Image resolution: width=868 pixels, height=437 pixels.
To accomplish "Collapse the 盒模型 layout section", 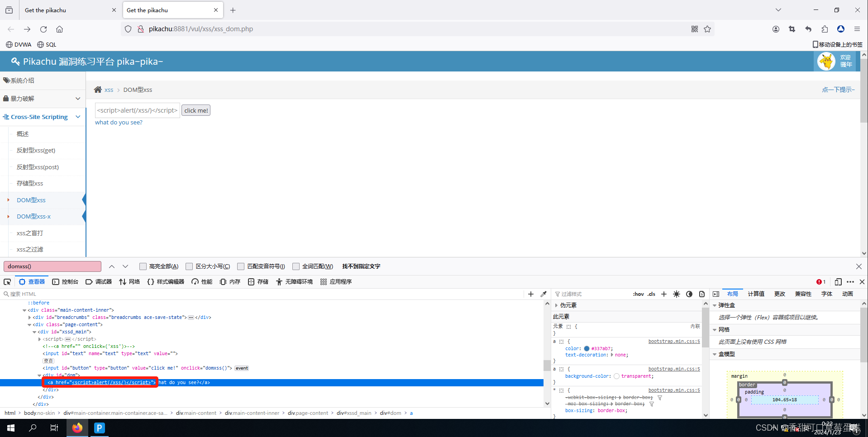I will click(x=715, y=354).
